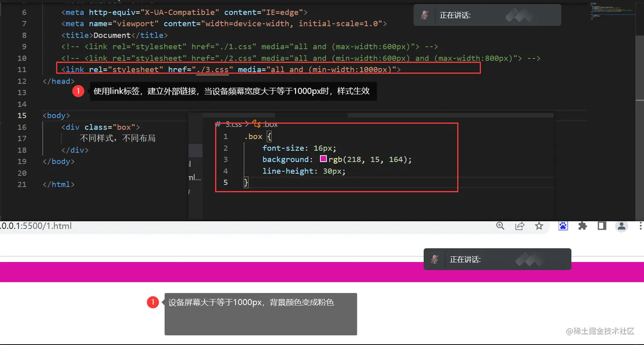Click the muted microphone icon over the code editor
Screen dimensions: 644x345
point(424,15)
